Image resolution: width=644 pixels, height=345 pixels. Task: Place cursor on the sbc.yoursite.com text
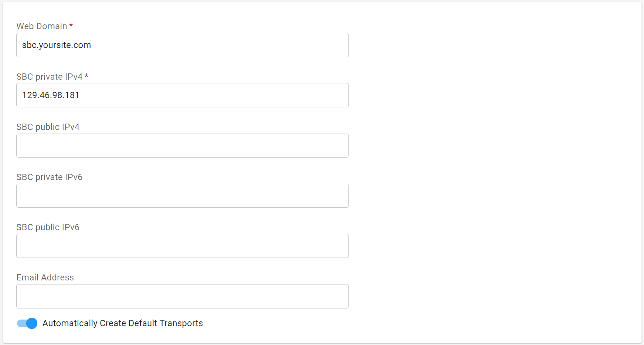[57, 45]
